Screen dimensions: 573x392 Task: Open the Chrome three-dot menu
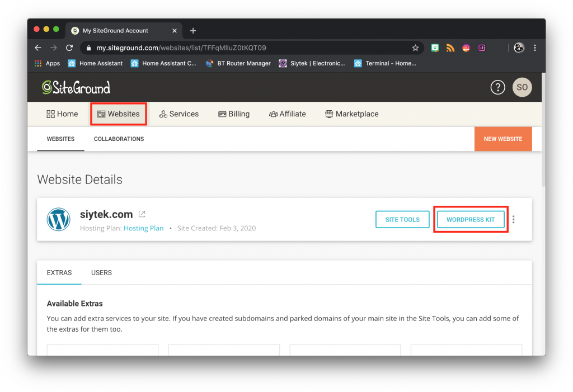click(x=534, y=48)
